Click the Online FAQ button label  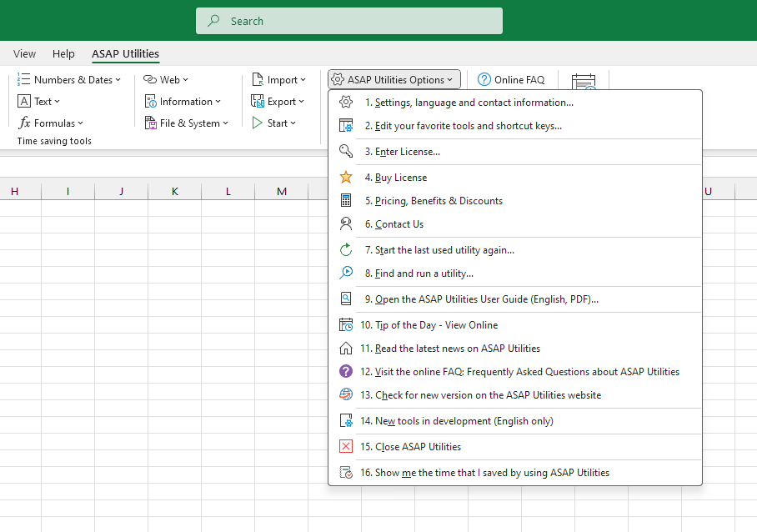pos(519,80)
